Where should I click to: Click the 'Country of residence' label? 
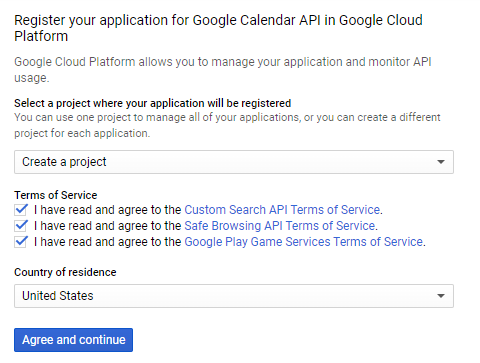pos(65,272)
